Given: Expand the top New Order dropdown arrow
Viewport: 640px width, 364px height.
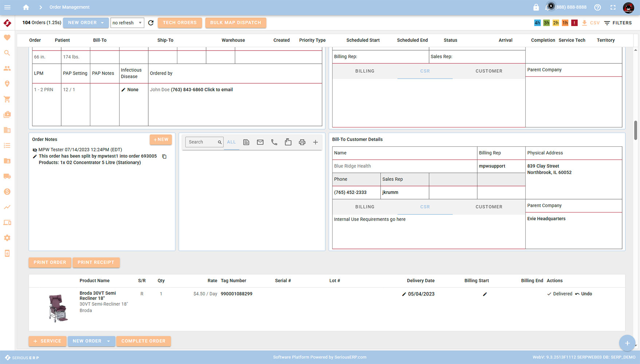Looking at the screenshot, I should (x=102, y=23).
